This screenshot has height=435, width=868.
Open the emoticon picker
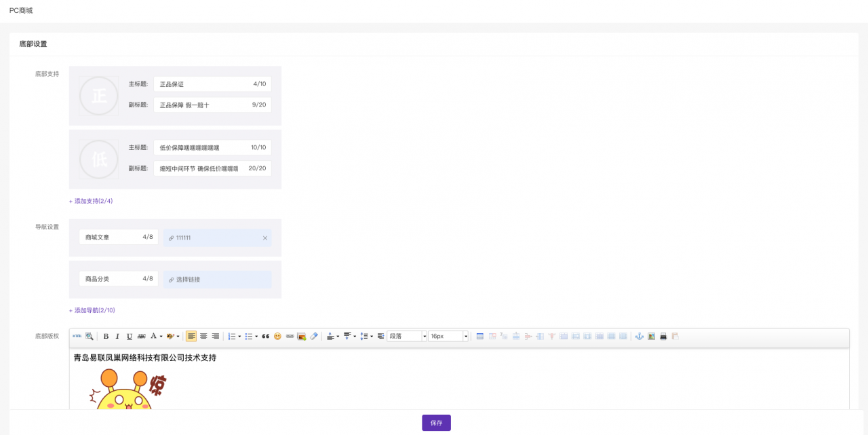coord(277,336)
